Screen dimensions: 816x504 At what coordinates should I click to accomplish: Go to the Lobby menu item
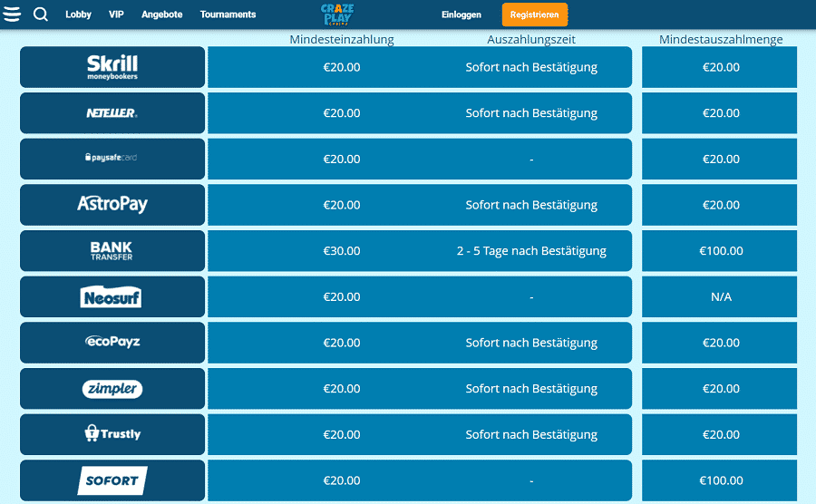coord(78,15)
